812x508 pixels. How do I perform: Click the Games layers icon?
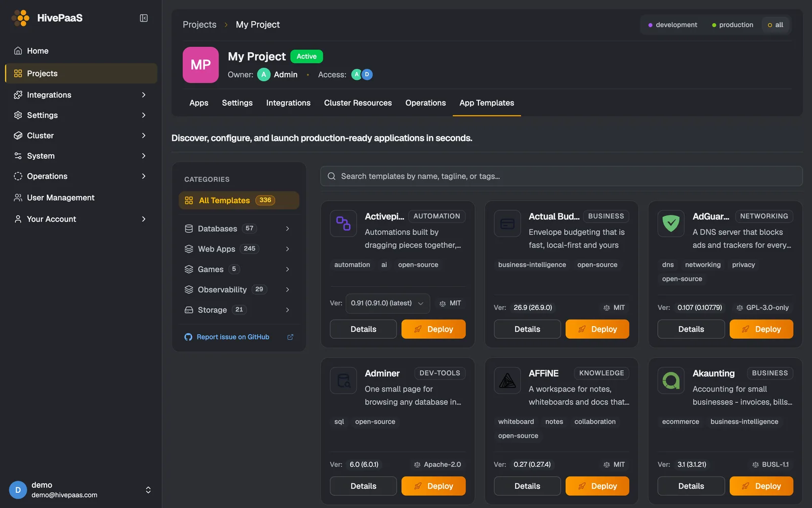point(189,269)
